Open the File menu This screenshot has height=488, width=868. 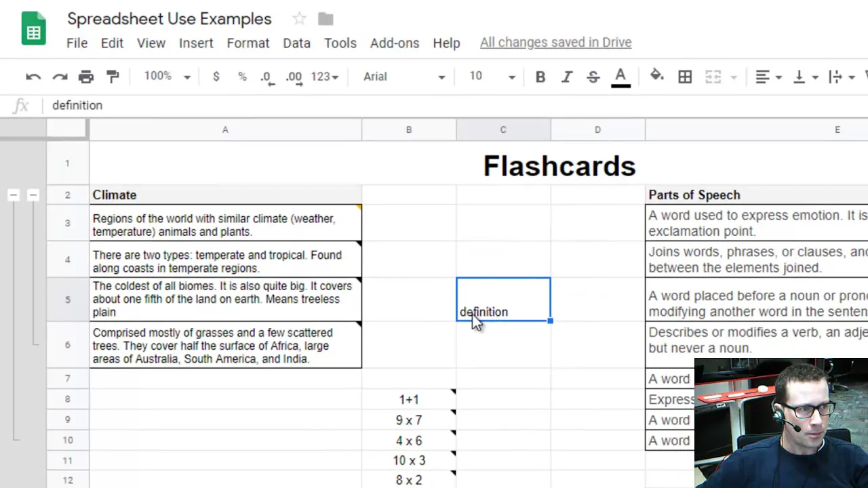click(x=77, y=43)
